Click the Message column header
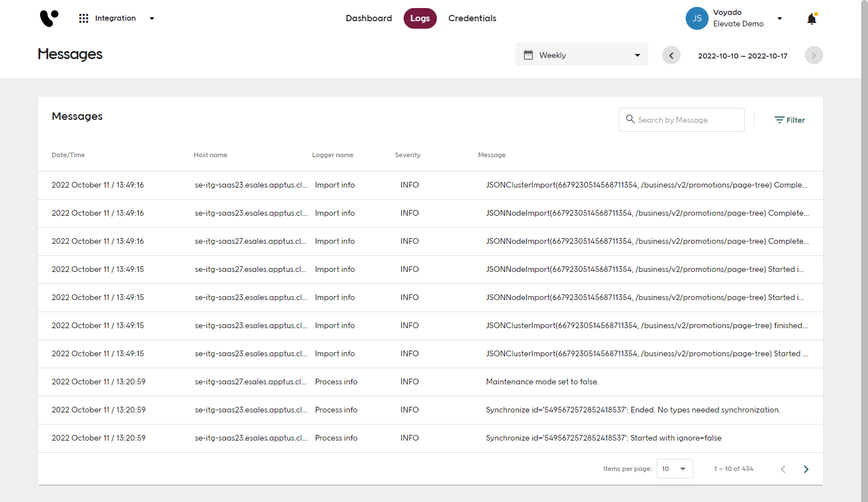Viewport: 868px width, 502px height. 492,155
